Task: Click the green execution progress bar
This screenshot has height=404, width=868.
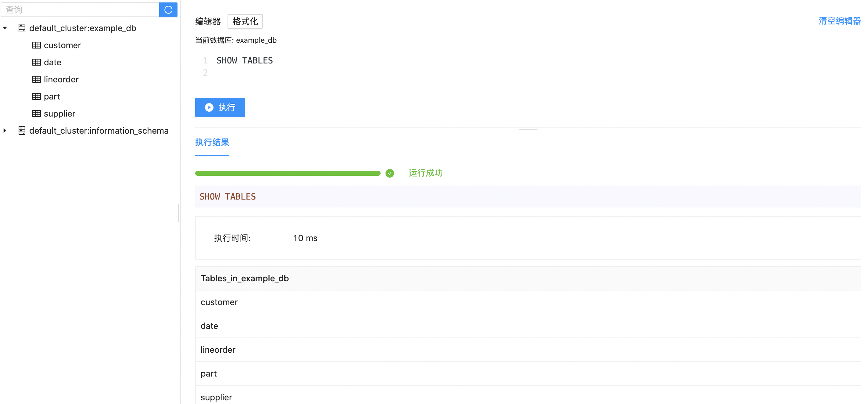Action: click(x=288, y=173)
